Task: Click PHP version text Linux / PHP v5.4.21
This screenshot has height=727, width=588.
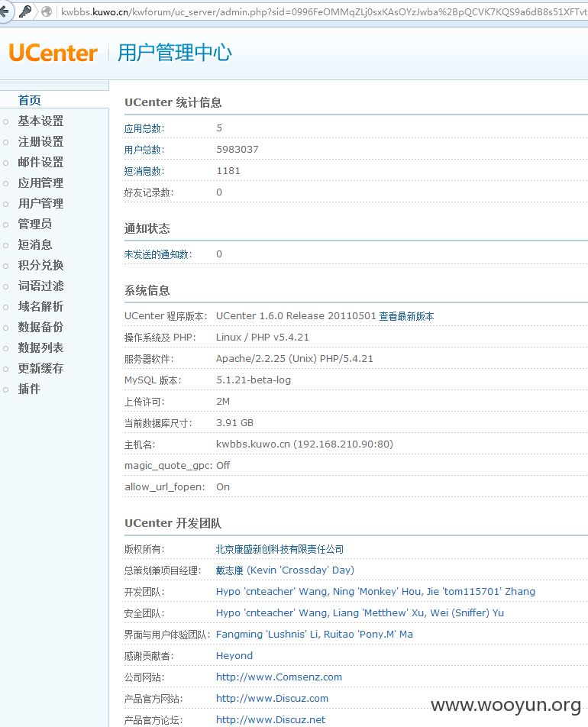Action: (263, 337)
